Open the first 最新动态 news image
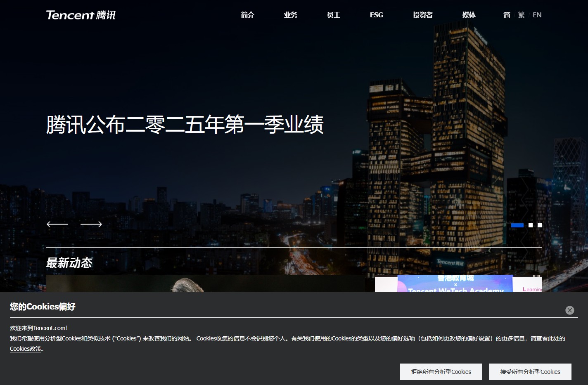Image resolution: width=588 pixels, height=385 pixels. pyautogui.click(x=206, y=284)
